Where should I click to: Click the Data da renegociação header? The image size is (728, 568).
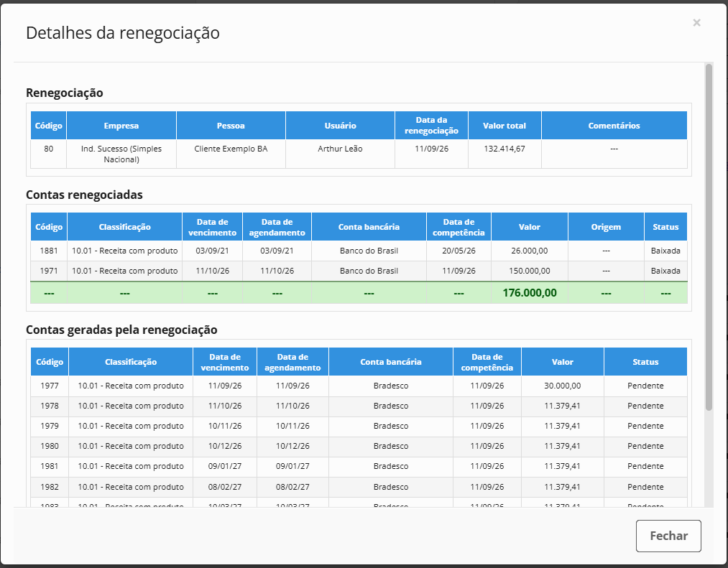431,125
